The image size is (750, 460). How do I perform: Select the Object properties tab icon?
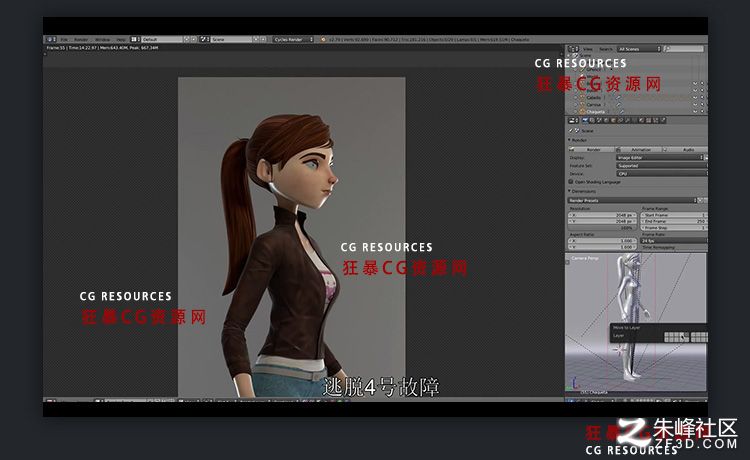coord(613,120)
